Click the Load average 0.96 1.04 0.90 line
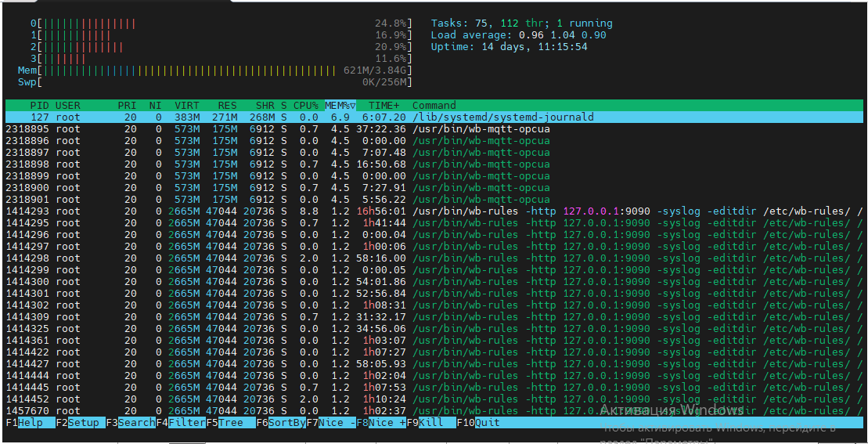The height and width of the screenshot is (444, 868). click(518, 35)
